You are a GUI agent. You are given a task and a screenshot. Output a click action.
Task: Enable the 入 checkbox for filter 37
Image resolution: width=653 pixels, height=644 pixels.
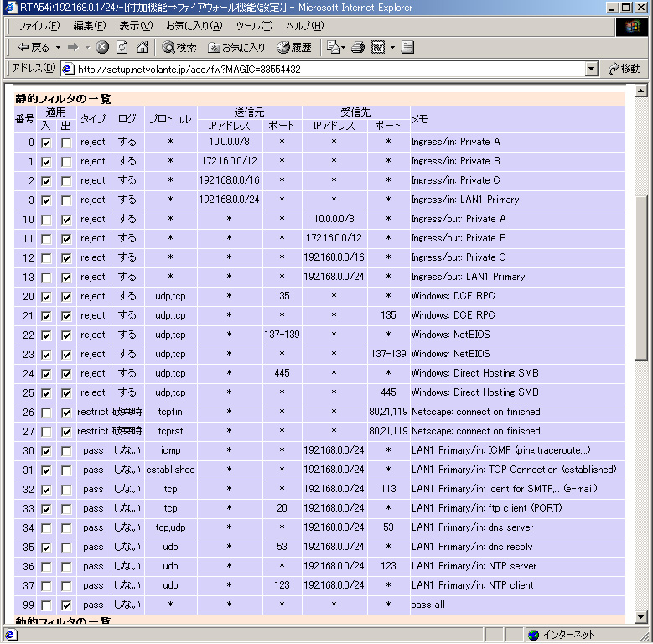pos(46,585)
